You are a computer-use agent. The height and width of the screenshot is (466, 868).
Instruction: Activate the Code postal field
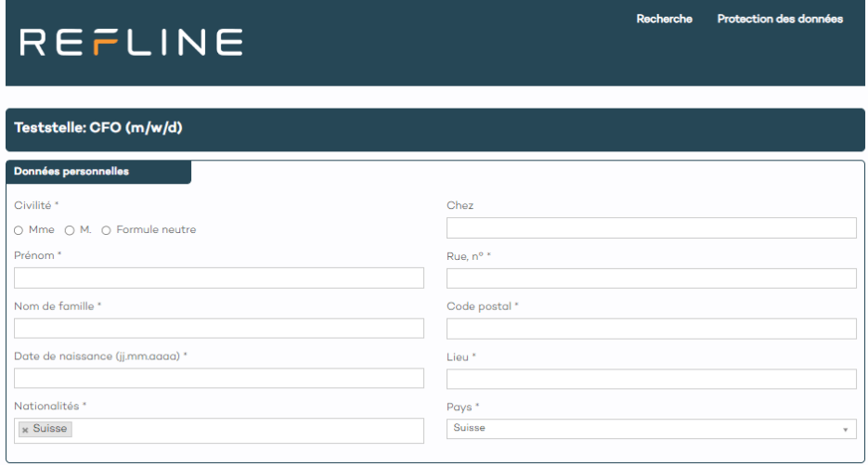[x=651, y=328]
